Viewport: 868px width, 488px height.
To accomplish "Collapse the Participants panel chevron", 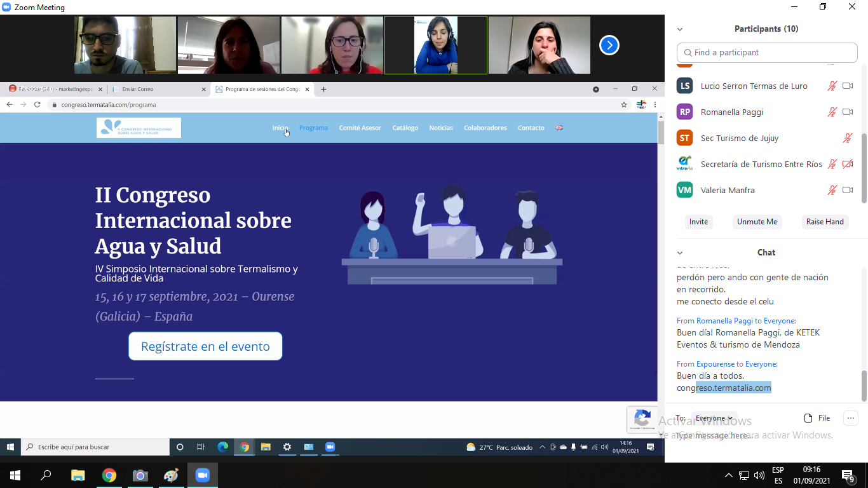I will tap(680, 29).
